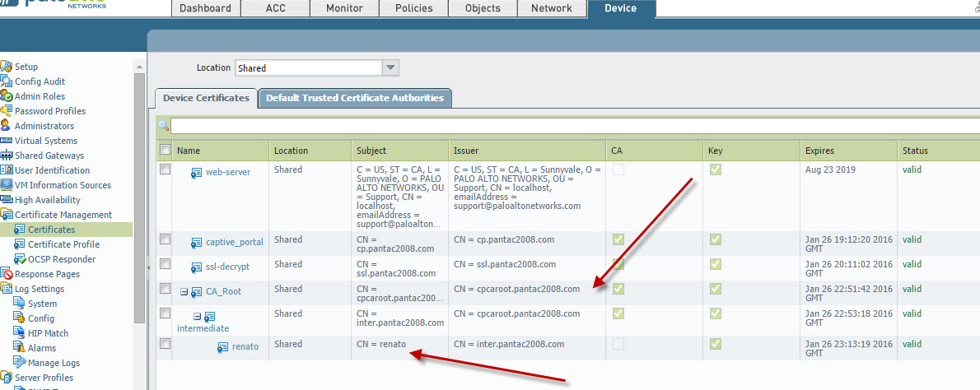Click the Config Audit icon
Image resolution: width=980 pixels, height=390 pixels.
click(x=7, y=81)
